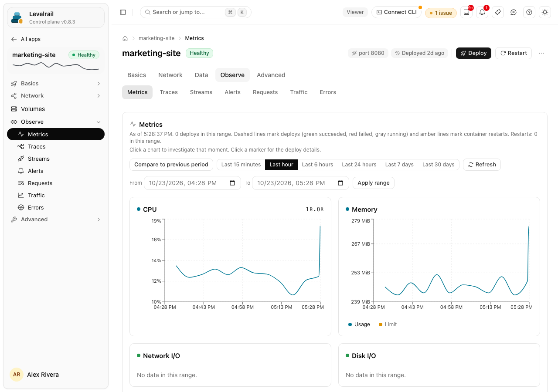The image size is (558, 392).
Task: Select the Last 24 hours range
Action: pyautogui.click(x=359, y=165)
